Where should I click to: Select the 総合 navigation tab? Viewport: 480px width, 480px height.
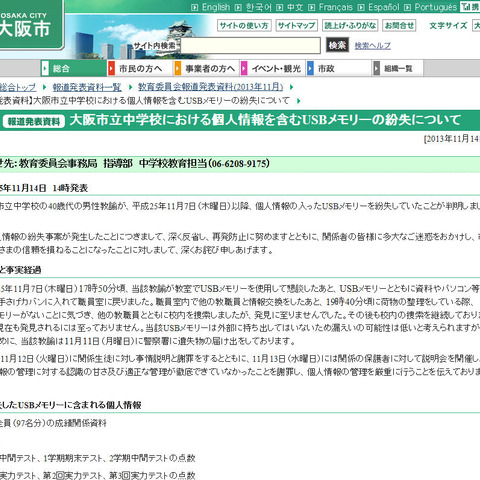73,68
